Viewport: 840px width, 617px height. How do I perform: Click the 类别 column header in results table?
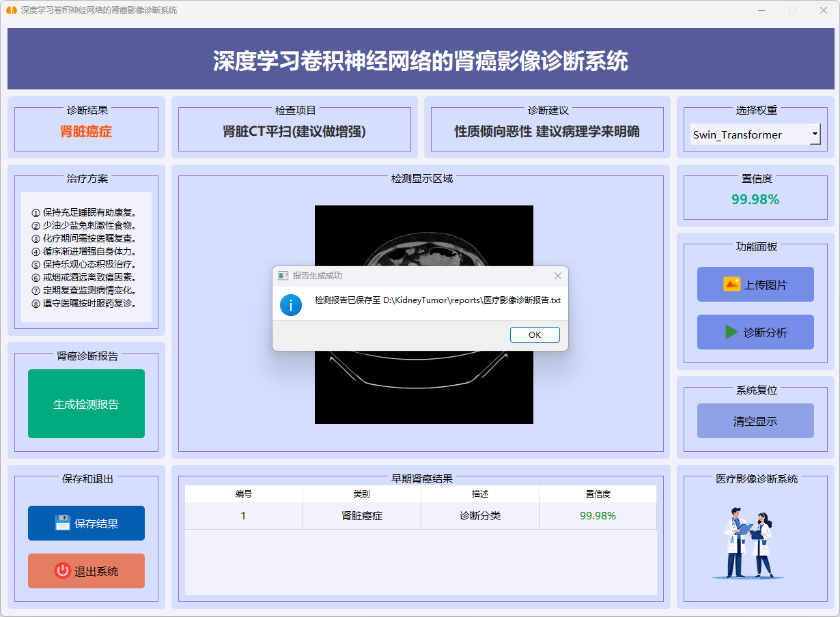click(362, 494)
